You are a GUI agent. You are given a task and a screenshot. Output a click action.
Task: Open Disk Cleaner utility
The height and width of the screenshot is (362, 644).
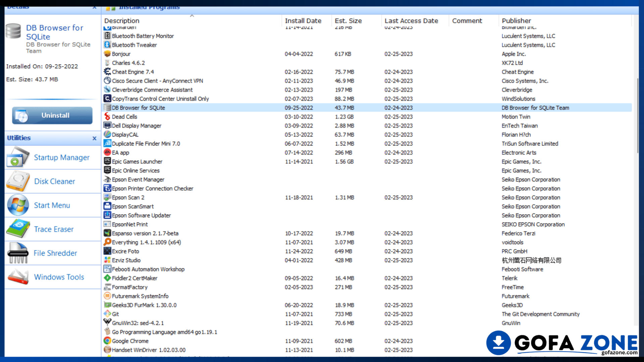[53, 181]
